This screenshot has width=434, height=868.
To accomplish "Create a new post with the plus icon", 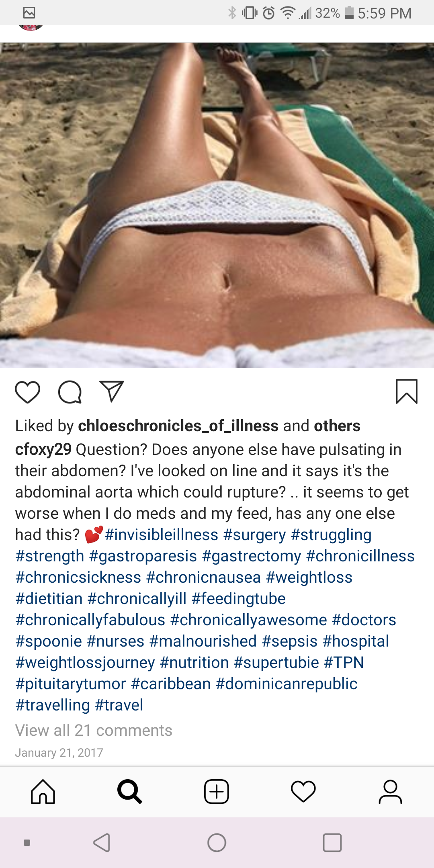I will coord(217,792).
